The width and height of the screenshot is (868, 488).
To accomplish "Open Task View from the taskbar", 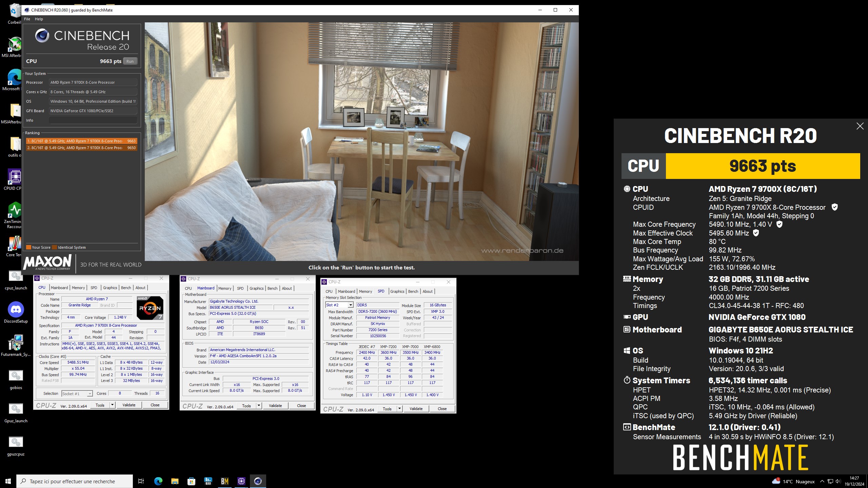I will click(x=141, y=481).
